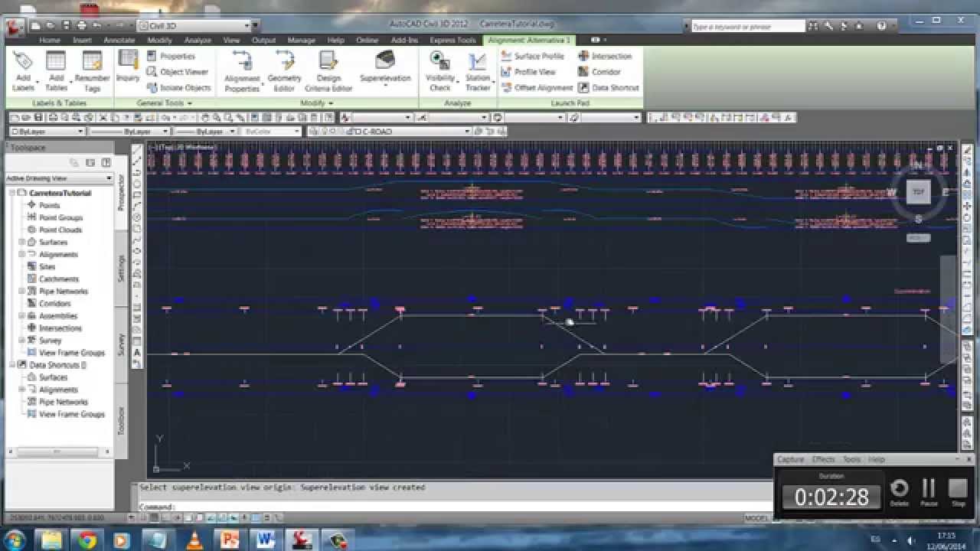Click the search keyword input field
This screenshot has height=551, width=980.
click(747, 26)
